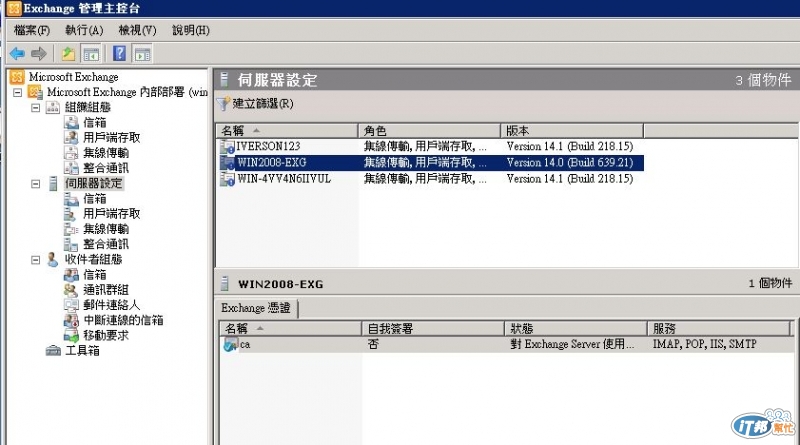Open the 說明(H) menu
Viewport: 800px width, 445px height.
191,31
